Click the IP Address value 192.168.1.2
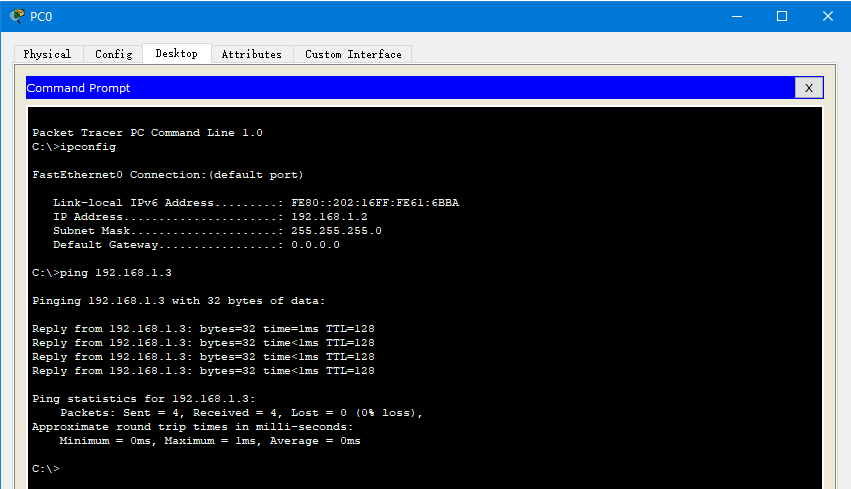851x489 pixels. click(x=329, y=217)
